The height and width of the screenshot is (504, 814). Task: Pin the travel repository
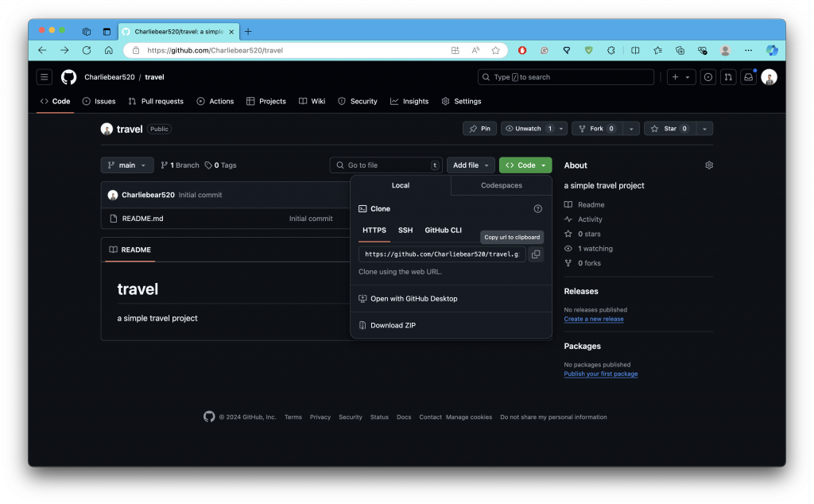pos(479,129)
